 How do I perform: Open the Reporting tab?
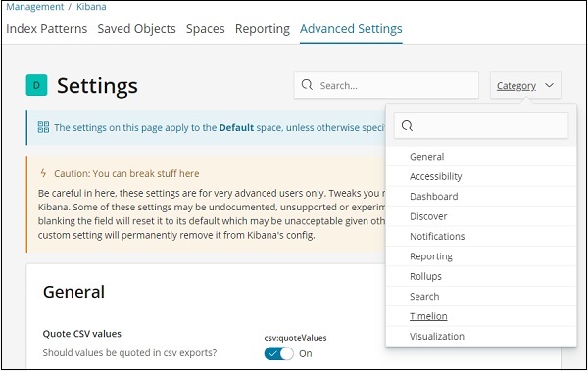(263, 29)
